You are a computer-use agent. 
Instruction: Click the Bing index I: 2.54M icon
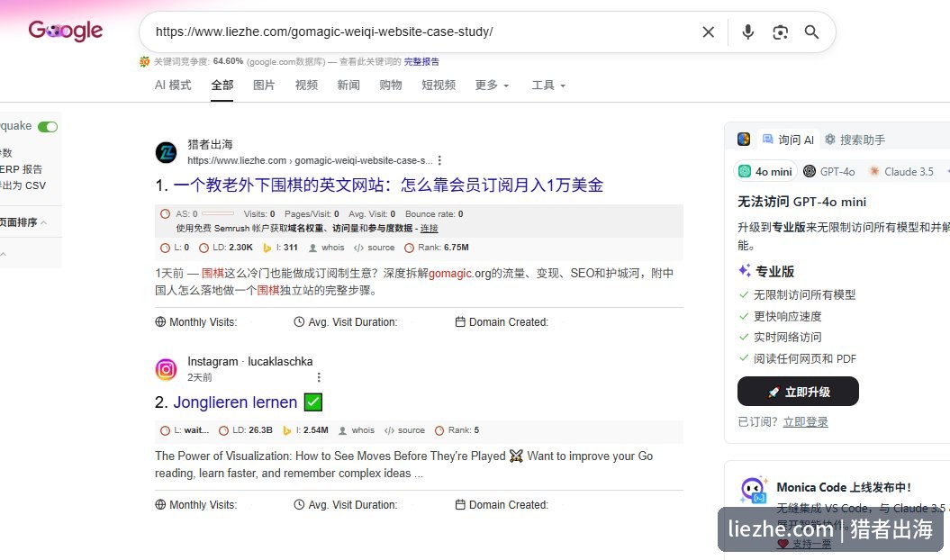point(287,430)
